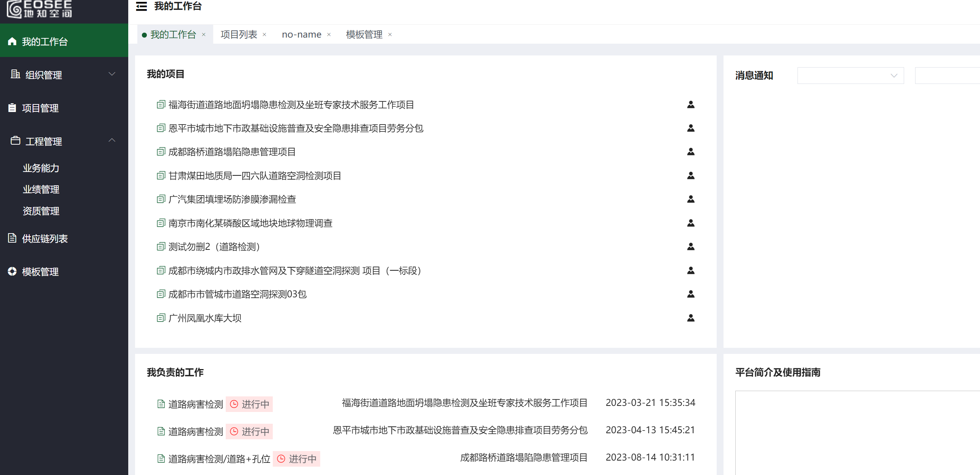This screenshot has height=475, width=980.
Task: Close the 模板管理 tab
Action: click(390, 35)
